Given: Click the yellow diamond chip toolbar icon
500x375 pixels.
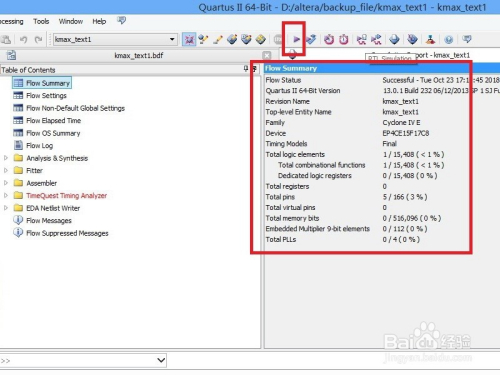Looking at the screenshot, I should [x=261, y=39].
